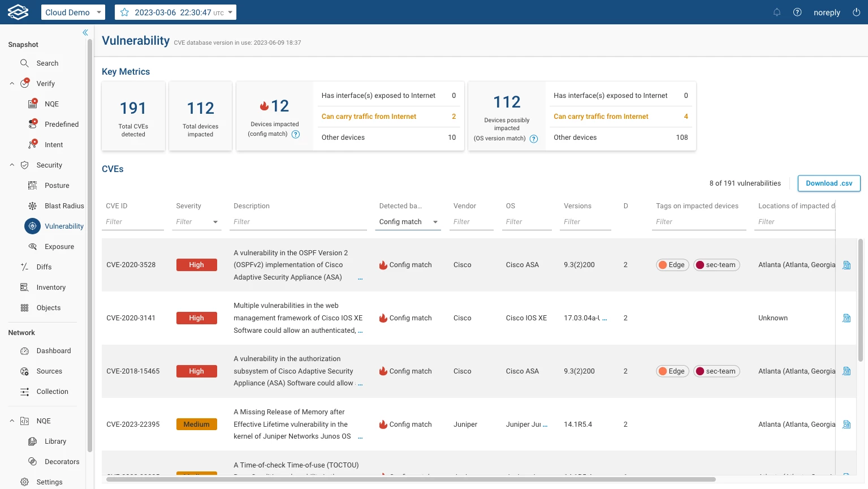
Task: Click help icon beside OS version match label
Action: 533,139
